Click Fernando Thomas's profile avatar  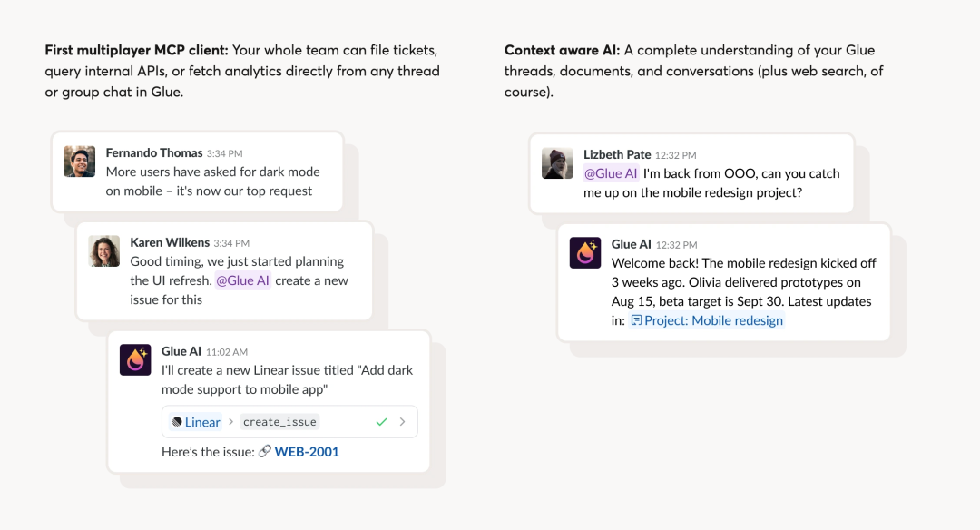click(80, 162)
